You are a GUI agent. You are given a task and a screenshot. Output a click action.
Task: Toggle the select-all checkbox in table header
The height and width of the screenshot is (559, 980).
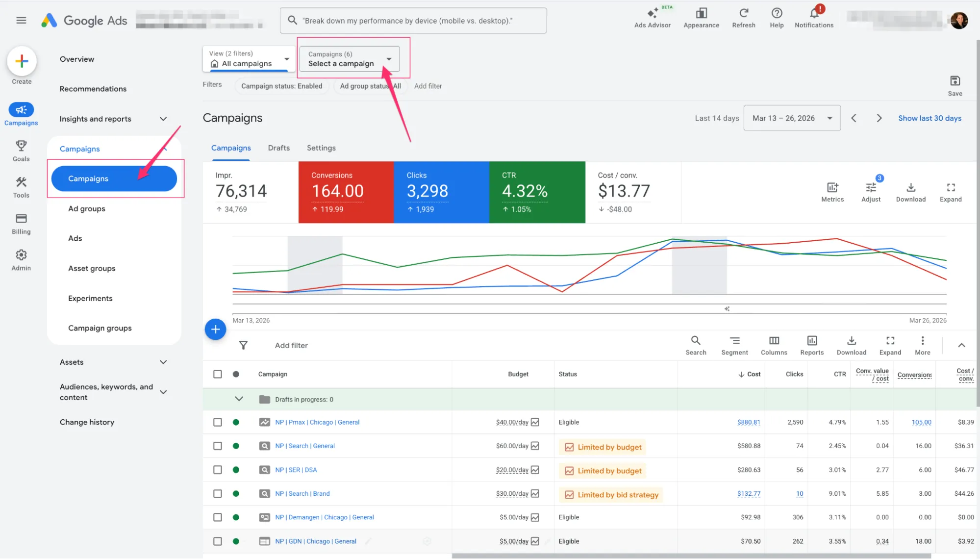[218, 374]
